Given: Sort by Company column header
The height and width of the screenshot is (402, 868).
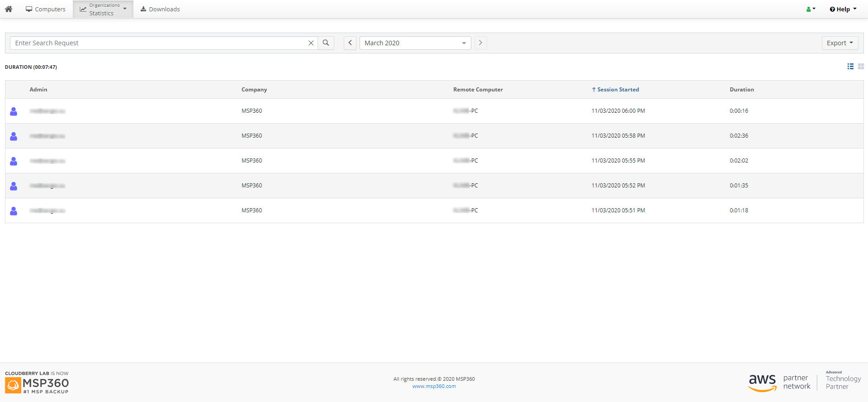Looking at the screenshot, I should (x=254, y=90).
